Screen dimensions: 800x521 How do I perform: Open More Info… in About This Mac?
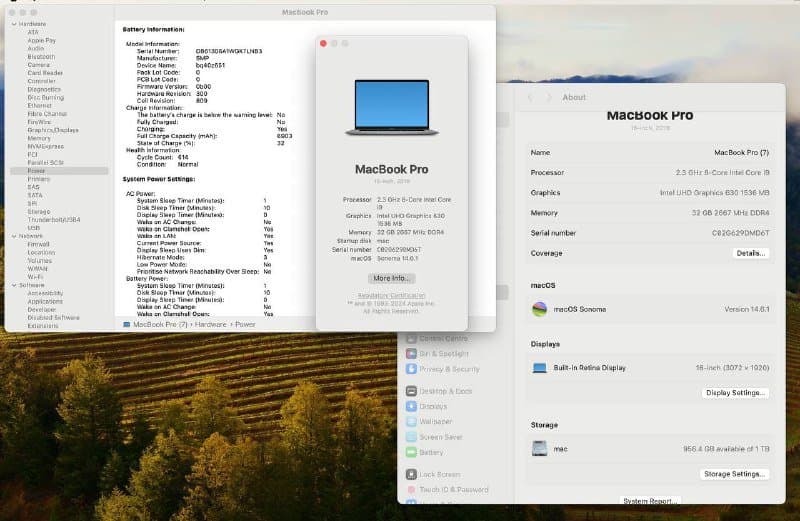click(x=391, y=278)
